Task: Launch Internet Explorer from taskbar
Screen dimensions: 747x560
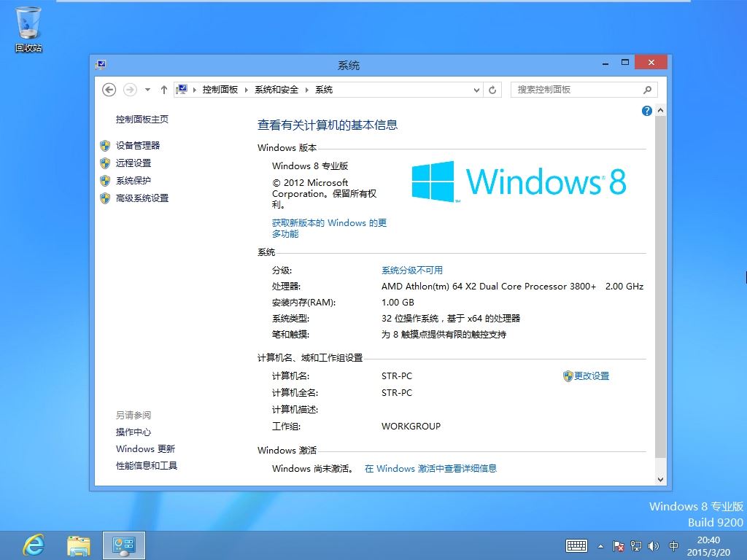Action: (x=34, y=545)
